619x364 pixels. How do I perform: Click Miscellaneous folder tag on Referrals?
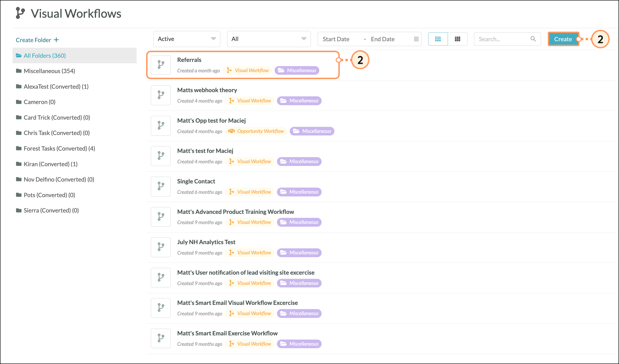click(297, 71)
